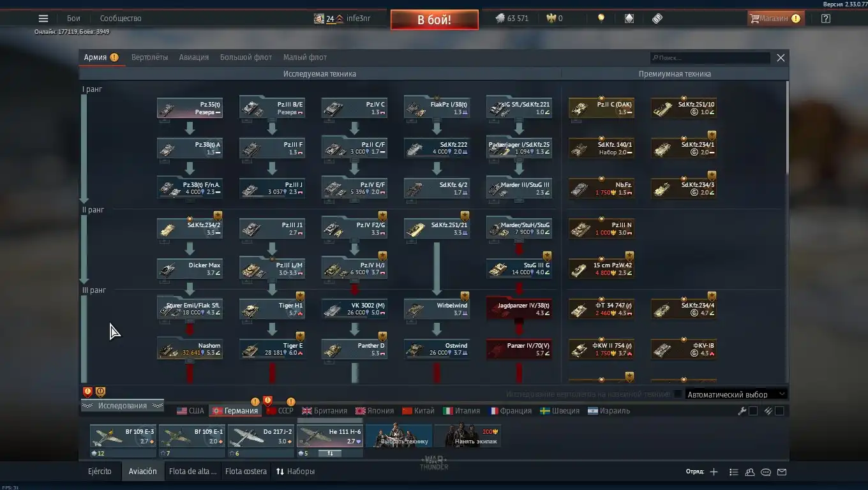
Task: Toggle helicopter research on ground vehicles checkbox
Action: click(678, 394)
